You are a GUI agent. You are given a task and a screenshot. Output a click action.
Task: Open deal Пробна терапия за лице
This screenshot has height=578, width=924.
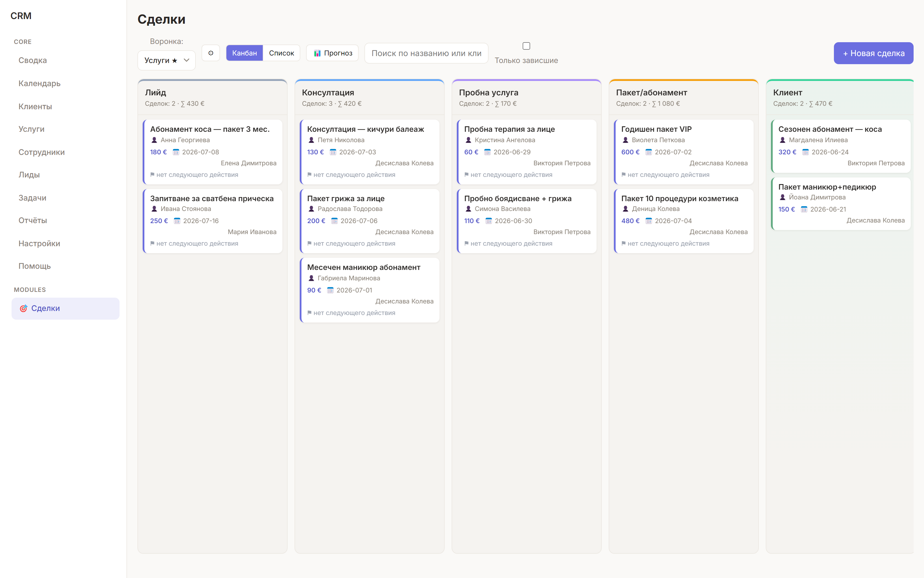tap(526, 152)
